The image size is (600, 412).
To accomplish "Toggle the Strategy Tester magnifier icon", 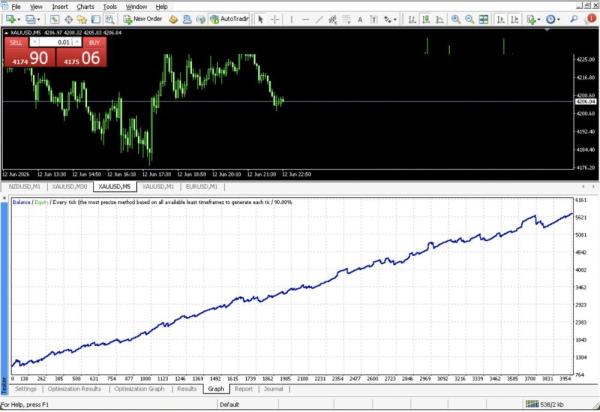I will coord(110,19).
